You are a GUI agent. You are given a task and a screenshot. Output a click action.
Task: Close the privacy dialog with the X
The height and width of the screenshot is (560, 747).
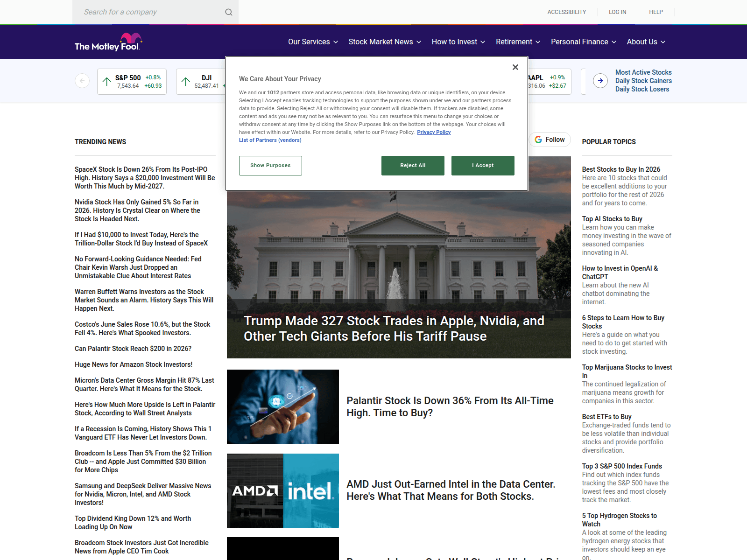(x=515, y=67)
